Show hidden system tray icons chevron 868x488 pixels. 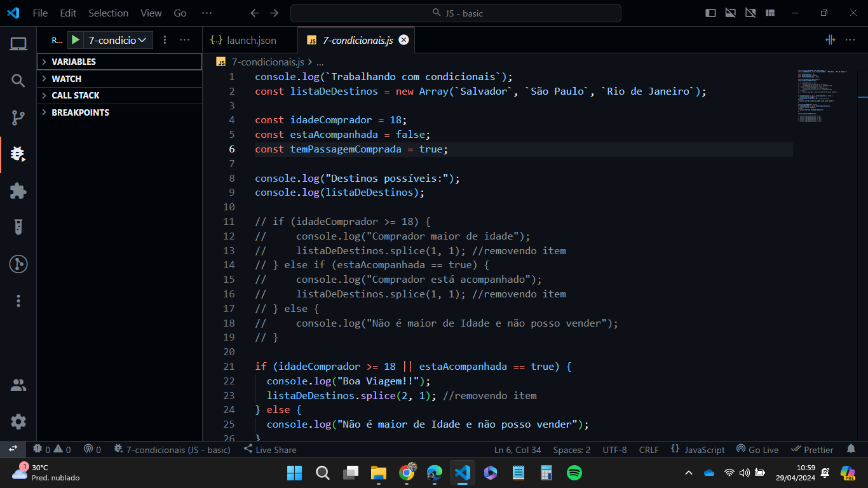pyautogui.click(x=689, y=473)
